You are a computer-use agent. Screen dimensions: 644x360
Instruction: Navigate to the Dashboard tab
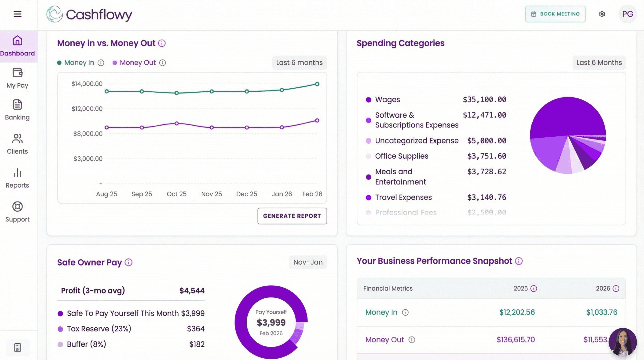[x=18, y=47]
